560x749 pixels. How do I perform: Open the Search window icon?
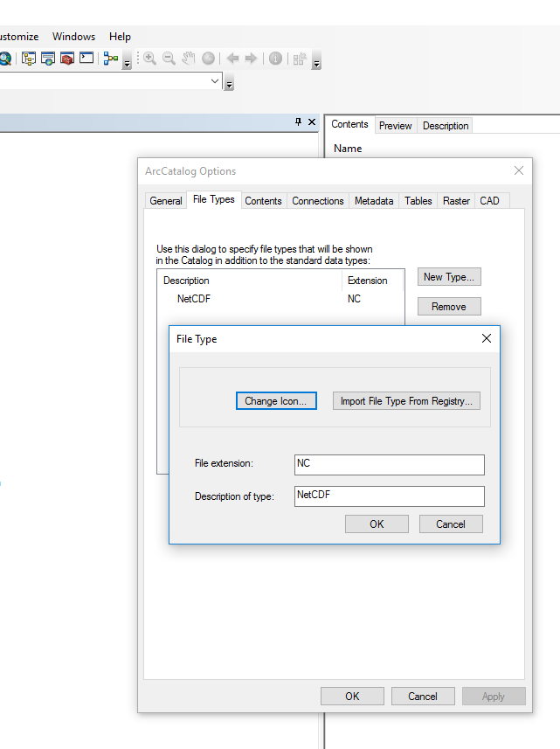[4, 59]
